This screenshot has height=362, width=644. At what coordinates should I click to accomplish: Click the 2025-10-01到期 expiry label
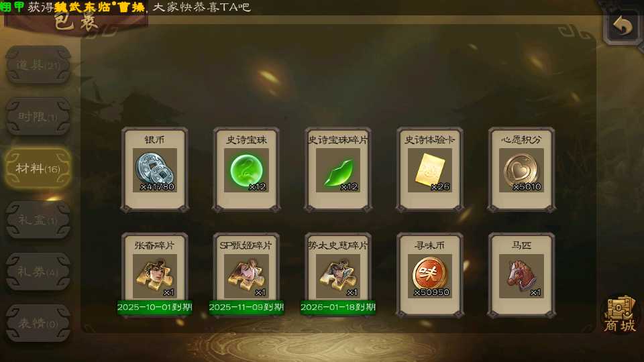pyautogui.click(x=155, y=308)
